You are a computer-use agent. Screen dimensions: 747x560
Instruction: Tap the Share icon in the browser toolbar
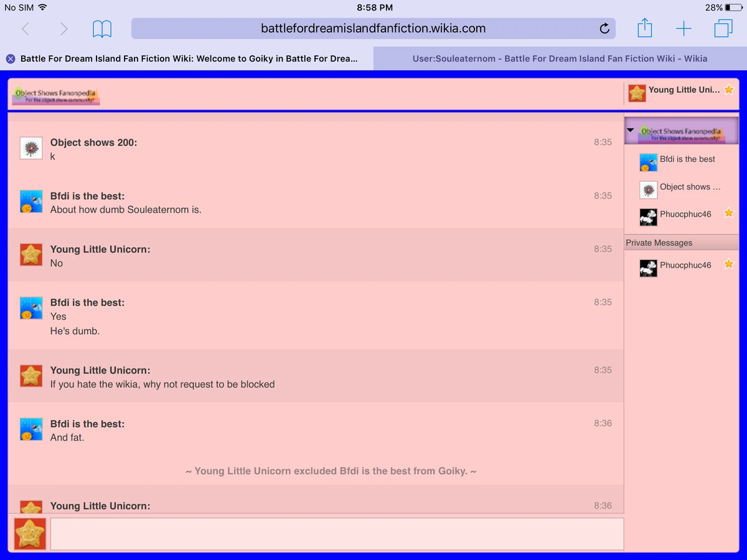pos(645,28)
